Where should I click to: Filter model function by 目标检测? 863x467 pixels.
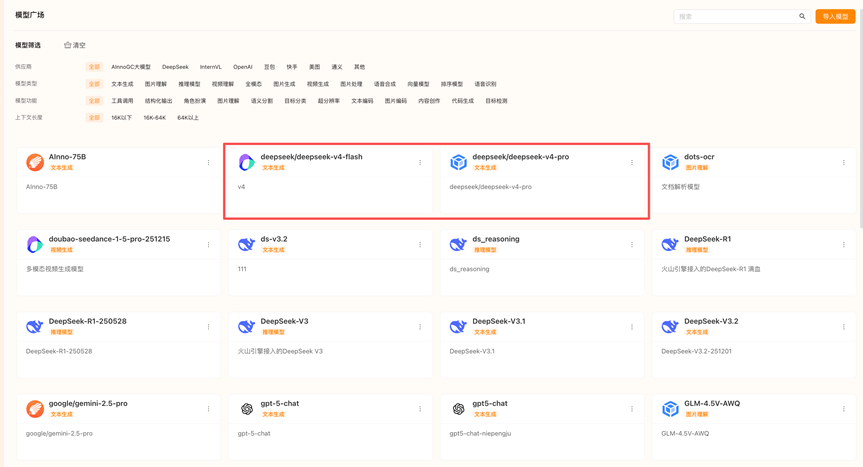coord(496,101)
